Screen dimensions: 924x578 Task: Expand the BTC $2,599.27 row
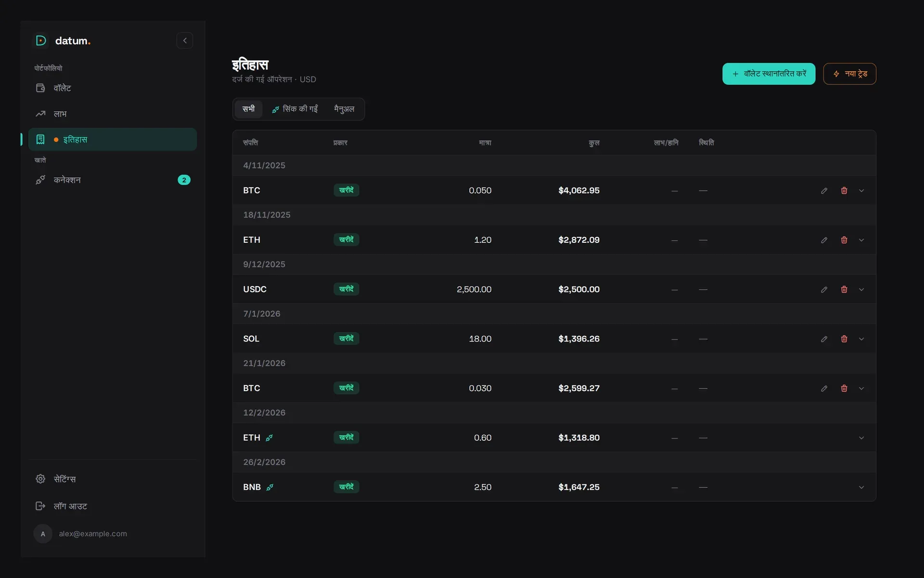pyautogui.click(x=861, y=388)
